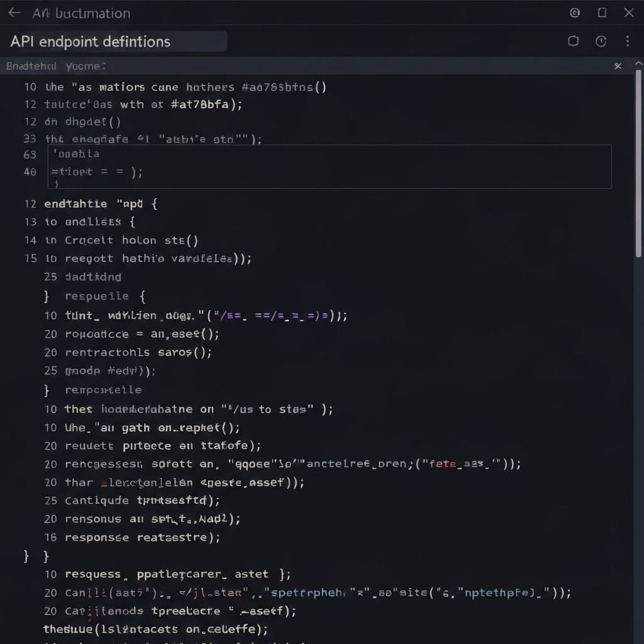644x644 pixels.
Task: Click the square window icon beside the close button
Action: tap(601, 13)
